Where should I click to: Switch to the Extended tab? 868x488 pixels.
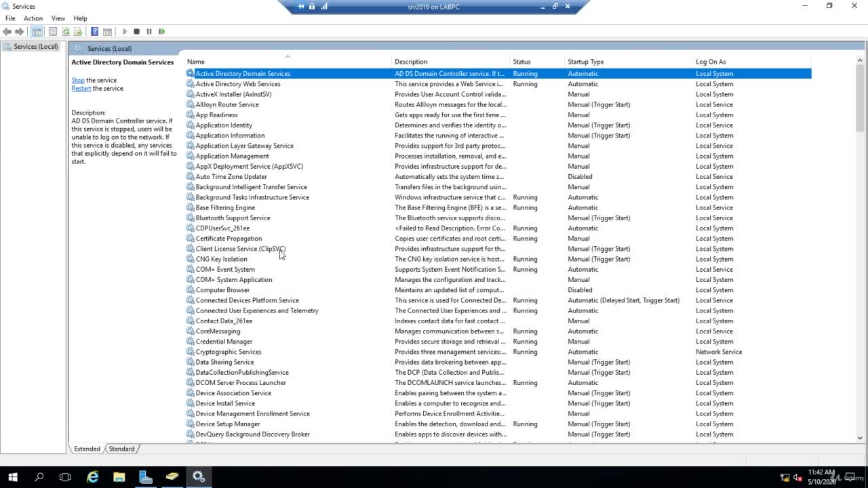coord(87,449)
